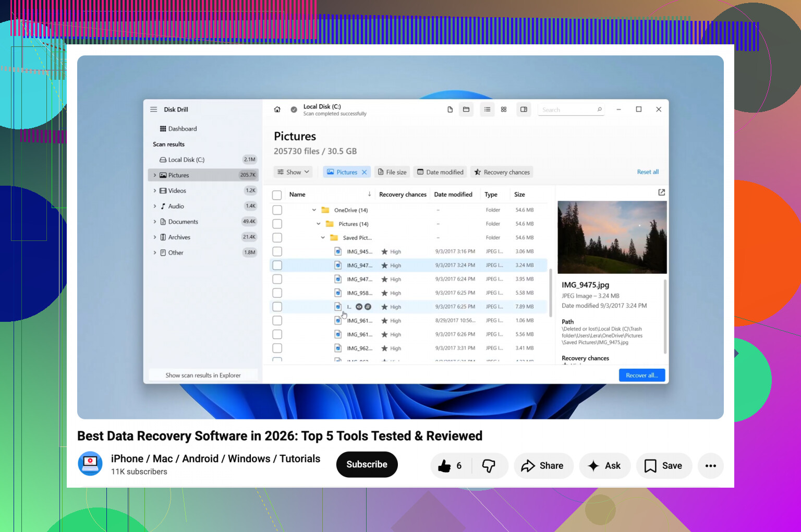Check the OneDrive (14) folder checkbox
Screen dimensions: 801x532
277,210
